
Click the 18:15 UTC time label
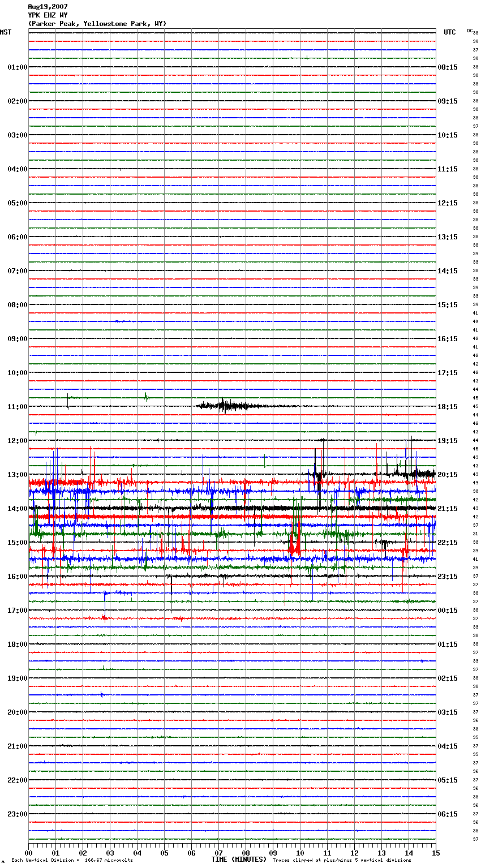448,407
